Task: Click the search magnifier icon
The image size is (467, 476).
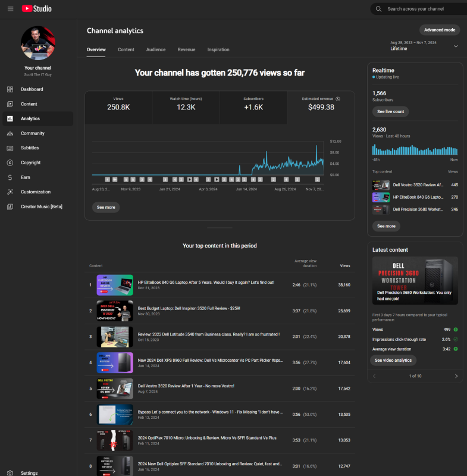Action: pyautogui.click(x=378, y=9)
